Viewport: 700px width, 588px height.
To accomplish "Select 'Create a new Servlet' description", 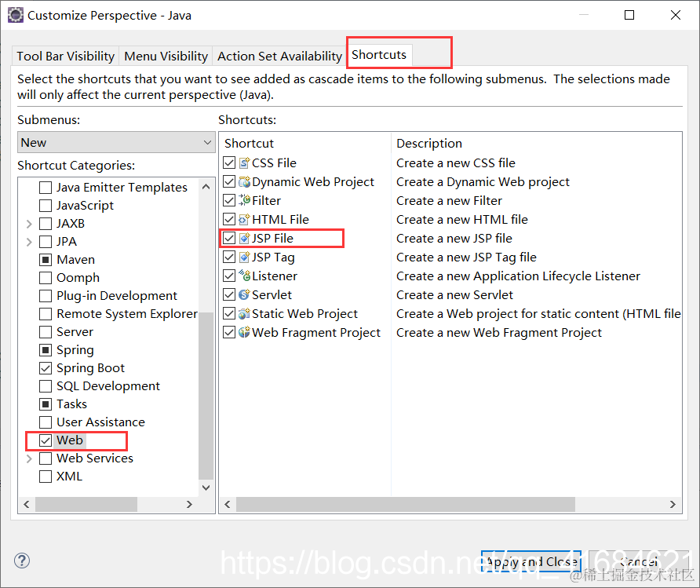I will click(454, 295).
